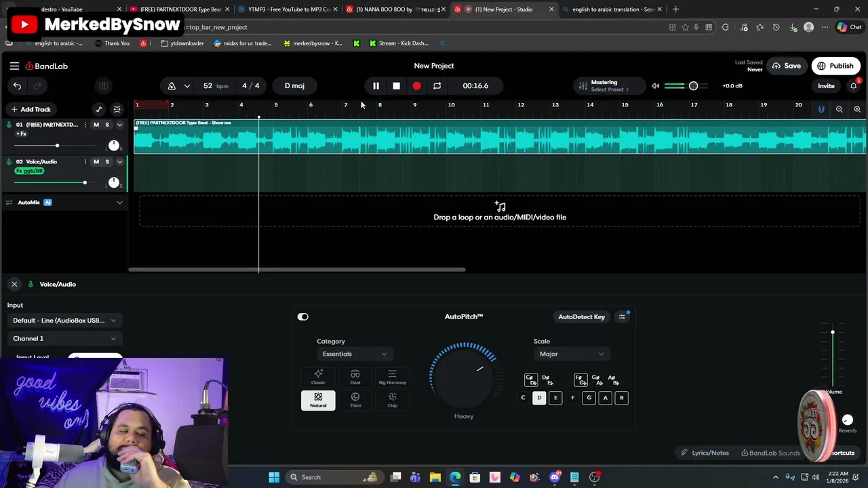Adjust track 01 volume slider

tap(57, 146)
